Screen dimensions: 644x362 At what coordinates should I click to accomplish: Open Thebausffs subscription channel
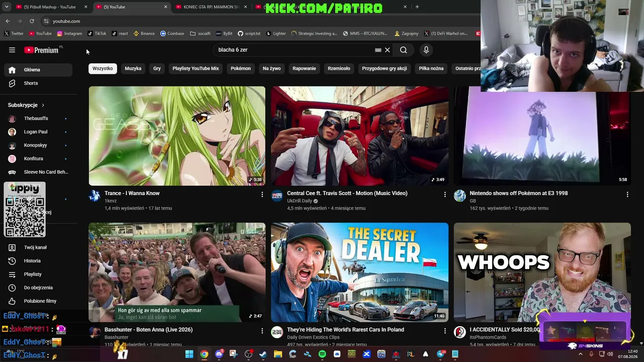point(38,118)
